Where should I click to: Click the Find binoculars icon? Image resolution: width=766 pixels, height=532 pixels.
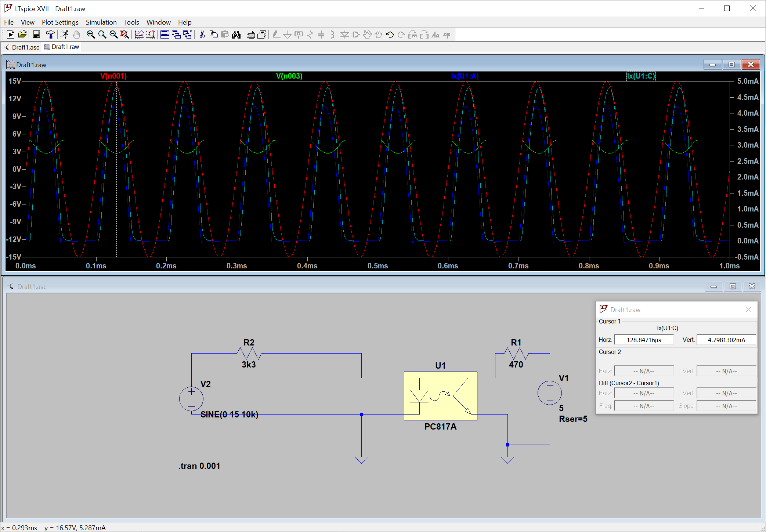pos(236,35)
